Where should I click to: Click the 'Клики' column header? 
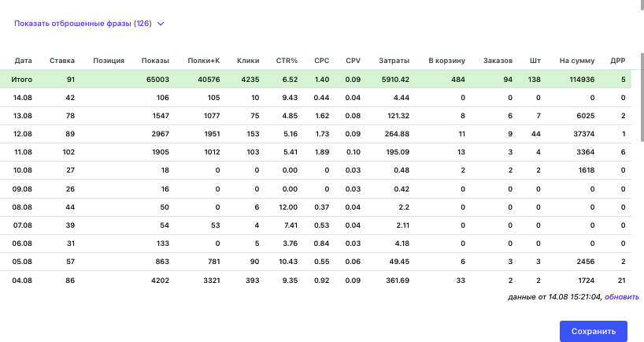[248, 61]
